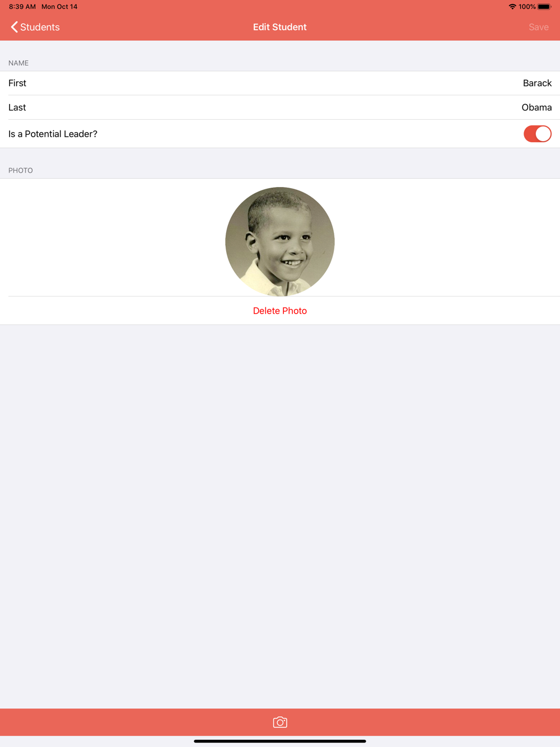The image size is (560, 747).
Task: Tap the Last row label
Action: pyautogui.click(x=17, y=108)
